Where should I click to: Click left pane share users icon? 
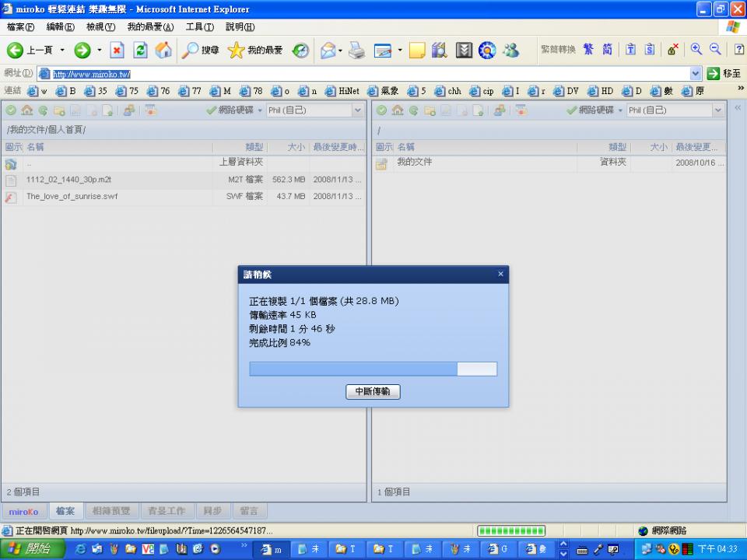129,110
